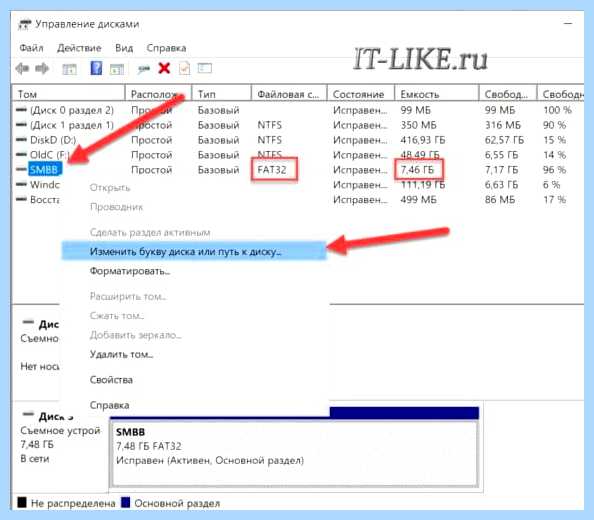The width and height of the screenshot is (594, 520).
Task: Click greyed Открыть context menu entry
Action: 110,187
